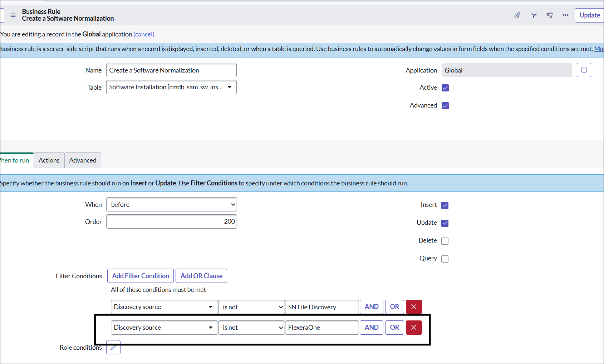Screen dimensions: 604x364
Task: Uncheck the Insert checkbox
Action: (445, 205)
